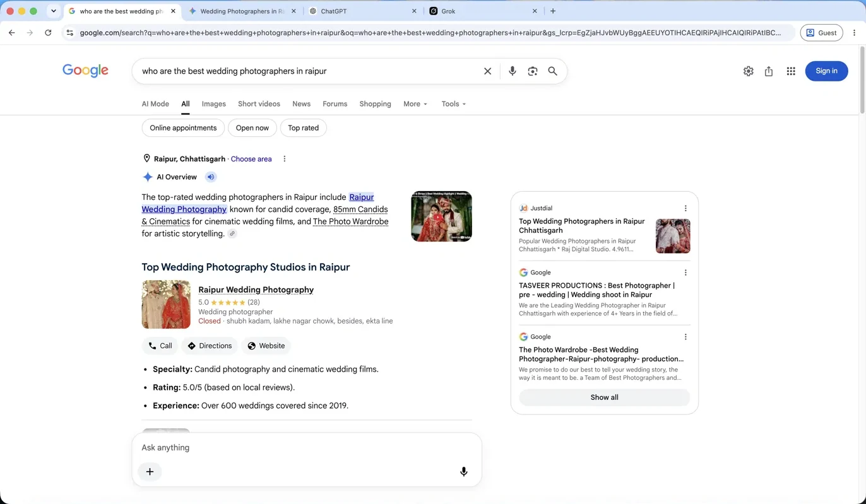866x504 pixels.
Task: Click the share icon beside the settings gear
Action: (769, 71)
